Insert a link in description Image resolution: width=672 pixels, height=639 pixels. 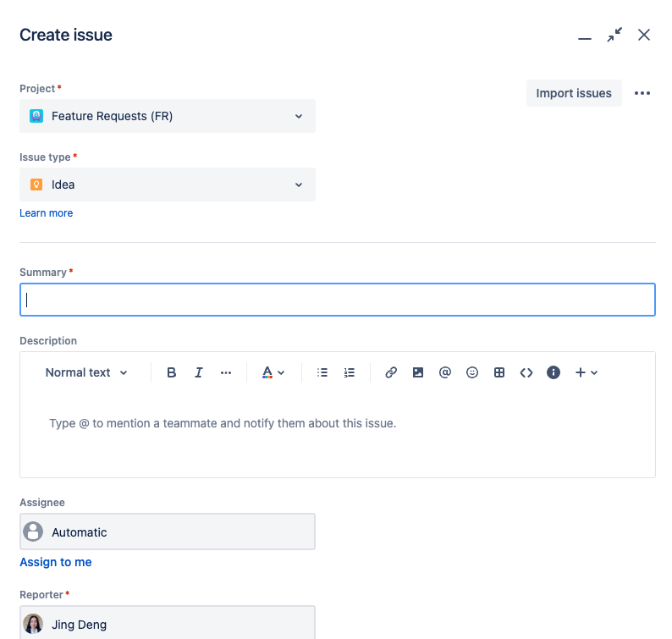pos(391,372)
